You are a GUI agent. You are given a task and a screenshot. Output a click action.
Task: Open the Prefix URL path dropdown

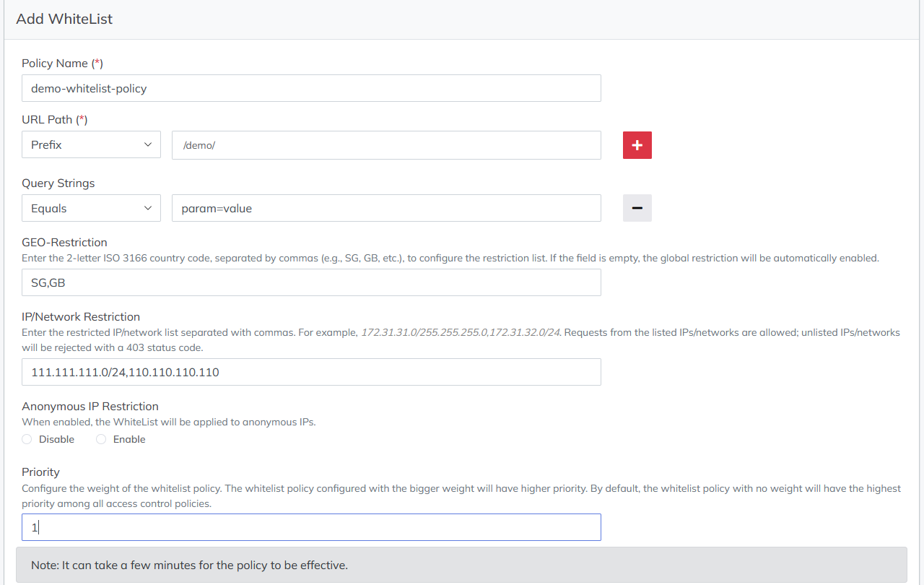pos(92,144)
